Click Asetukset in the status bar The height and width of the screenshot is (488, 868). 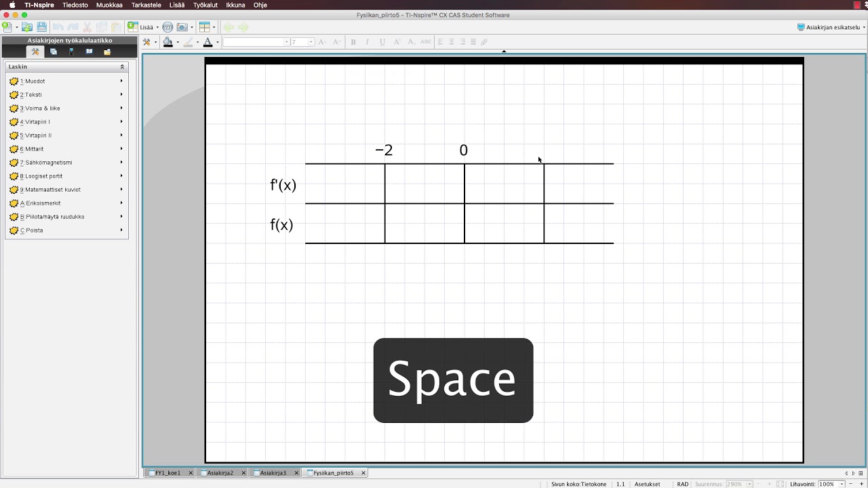pos(647,484)
